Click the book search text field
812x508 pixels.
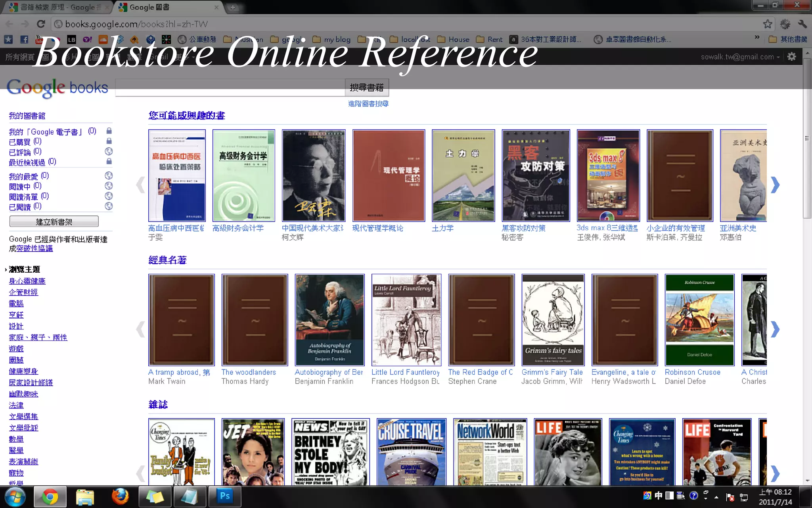click(x=230, y=87)
